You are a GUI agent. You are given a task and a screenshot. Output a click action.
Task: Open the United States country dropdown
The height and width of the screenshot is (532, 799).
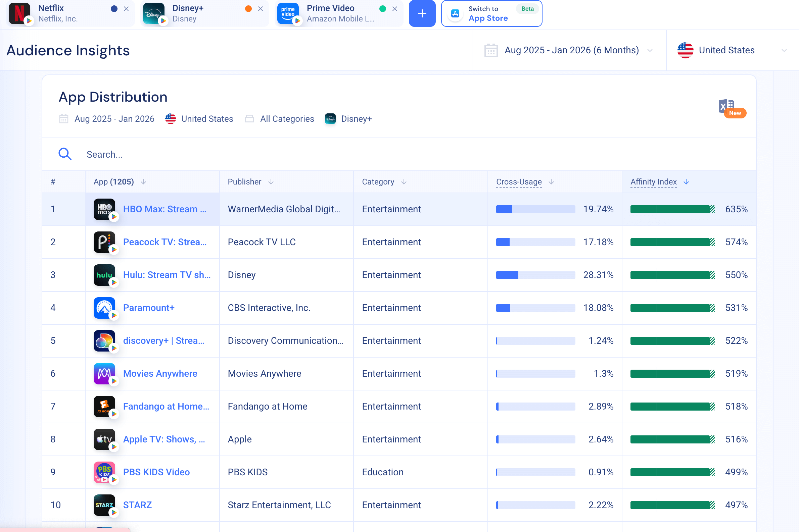[733, 50]
